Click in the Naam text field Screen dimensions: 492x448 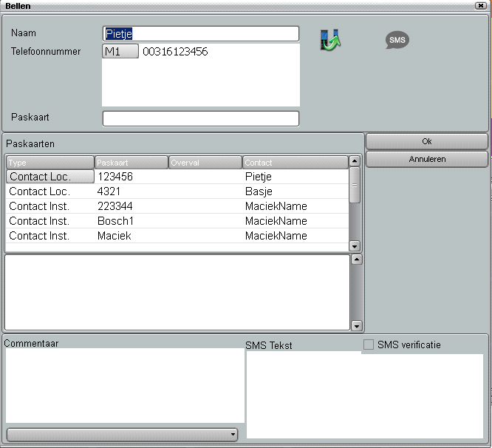point(200,34)
